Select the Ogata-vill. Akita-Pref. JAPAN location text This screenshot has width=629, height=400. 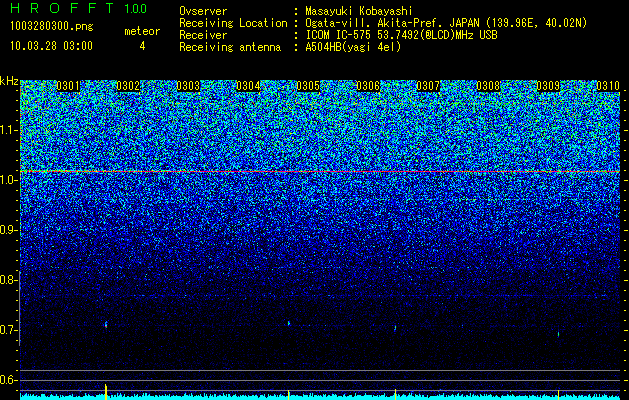(446, 23)
